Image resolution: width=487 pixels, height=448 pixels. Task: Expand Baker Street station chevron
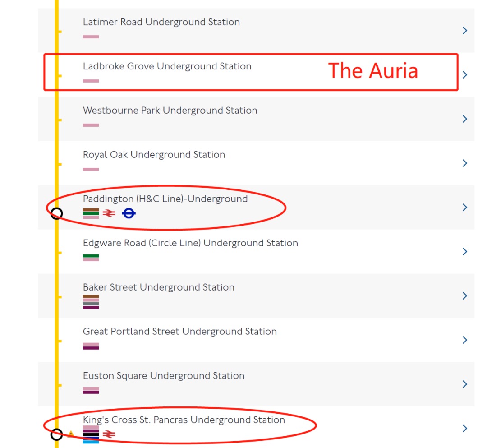[465, 296]
